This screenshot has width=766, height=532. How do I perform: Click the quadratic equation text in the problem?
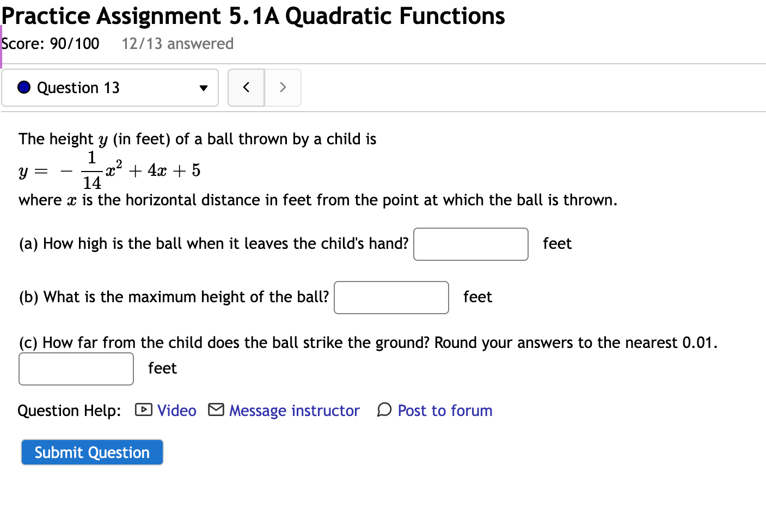109,170
